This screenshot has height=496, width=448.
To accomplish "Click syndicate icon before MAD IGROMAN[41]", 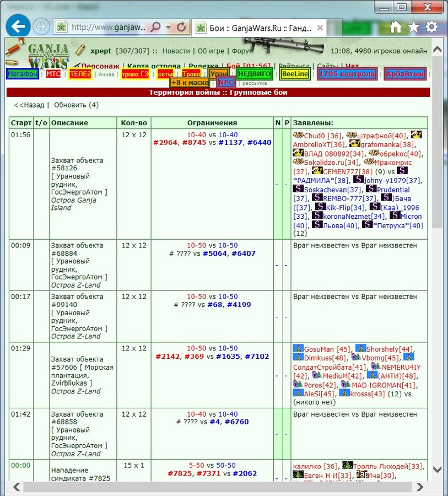I will click(346, 384).
